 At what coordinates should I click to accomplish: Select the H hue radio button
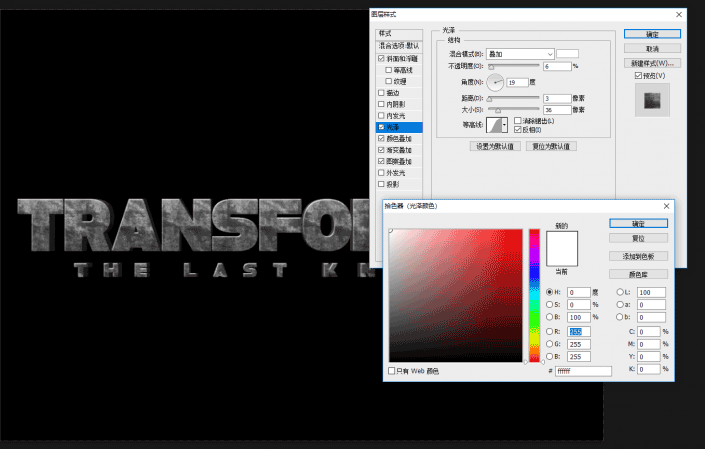coord(549,292)
